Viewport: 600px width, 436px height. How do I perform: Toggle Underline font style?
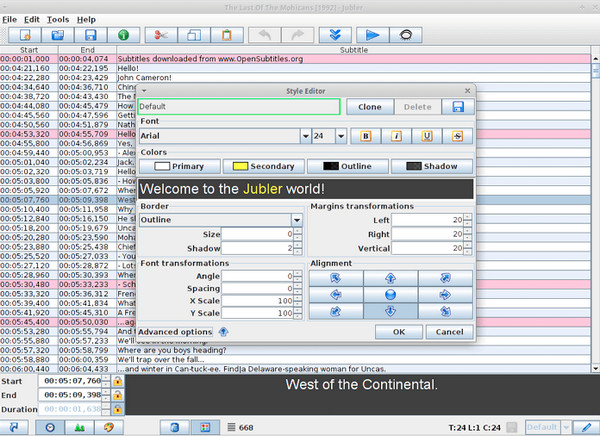click(x=427, y=136)
